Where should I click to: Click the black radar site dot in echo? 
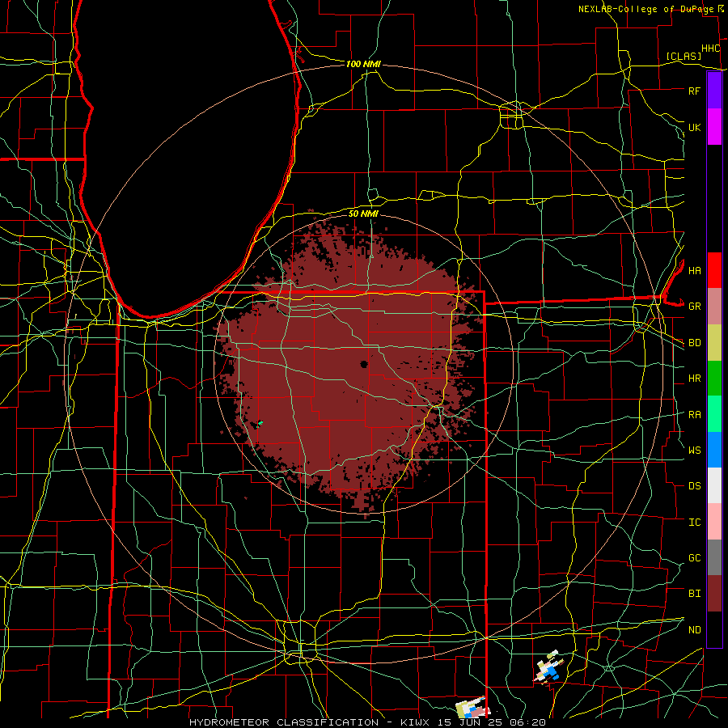pyautogui.click(x=364, y=364)
